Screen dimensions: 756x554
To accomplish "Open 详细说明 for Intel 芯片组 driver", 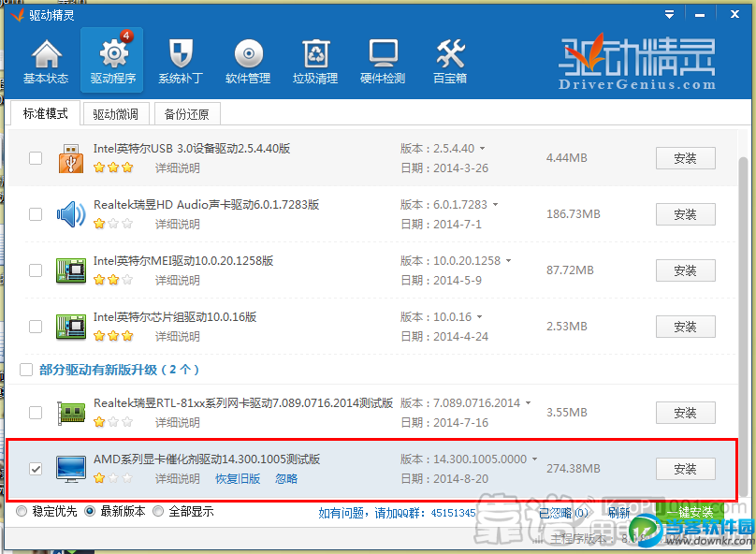I will pyautogui.click(x=178, y=337).
